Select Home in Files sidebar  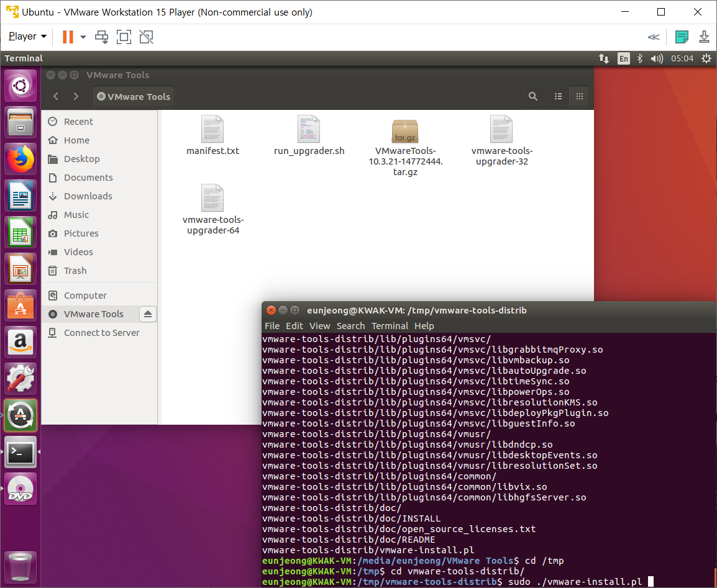[99, 140]
